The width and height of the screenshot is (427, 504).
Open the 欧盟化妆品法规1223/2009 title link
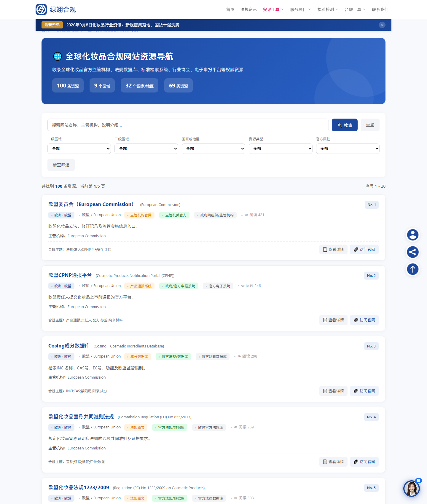(x=79, y=487)
